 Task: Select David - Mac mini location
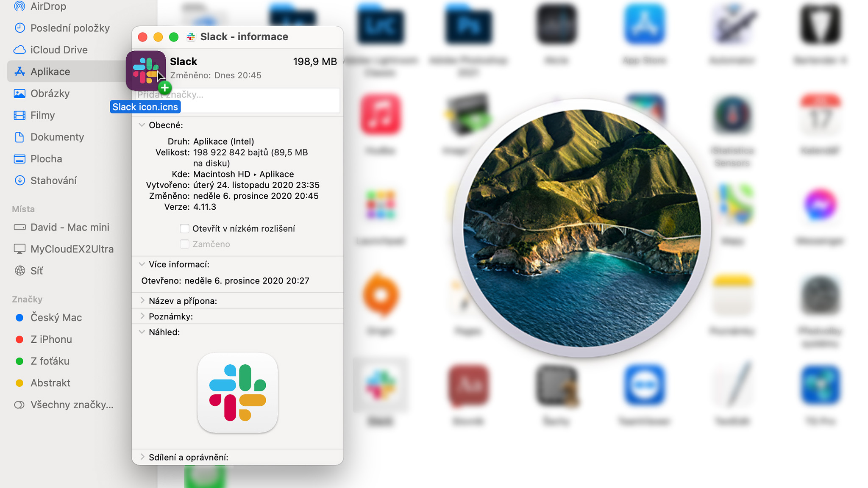pyautogui.click(x=70, y=227)
